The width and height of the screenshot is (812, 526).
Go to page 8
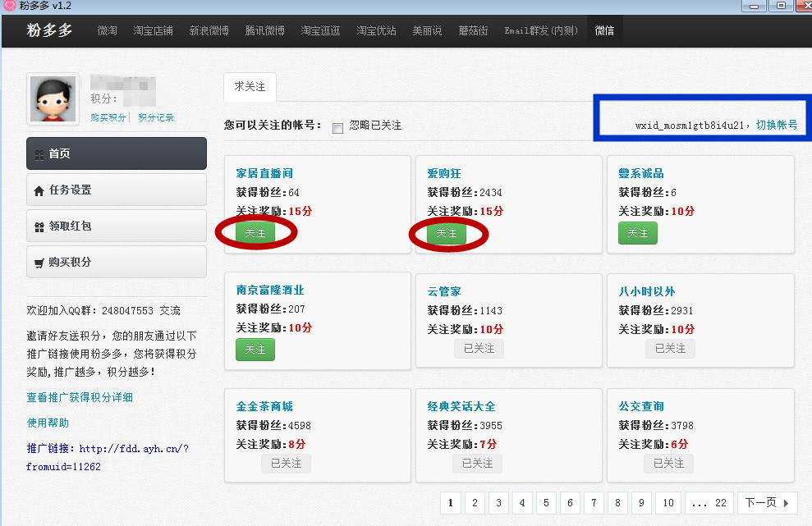coord(617,503)
